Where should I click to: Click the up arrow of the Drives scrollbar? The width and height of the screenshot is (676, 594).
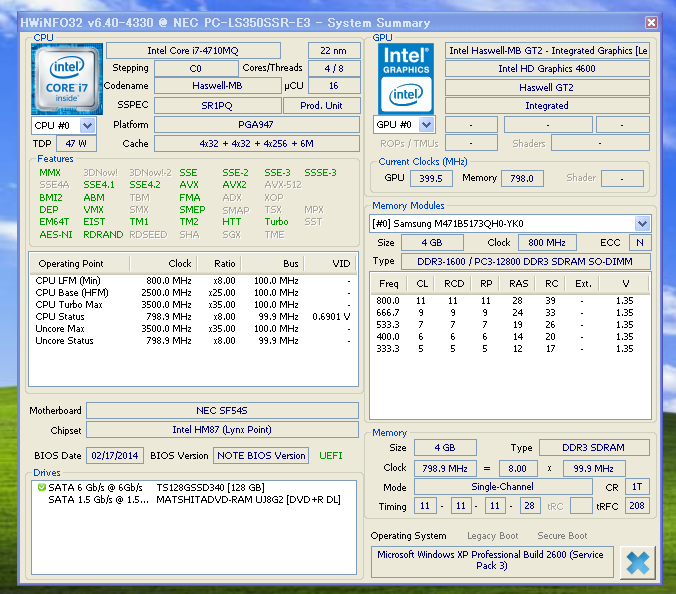point(348,487)
